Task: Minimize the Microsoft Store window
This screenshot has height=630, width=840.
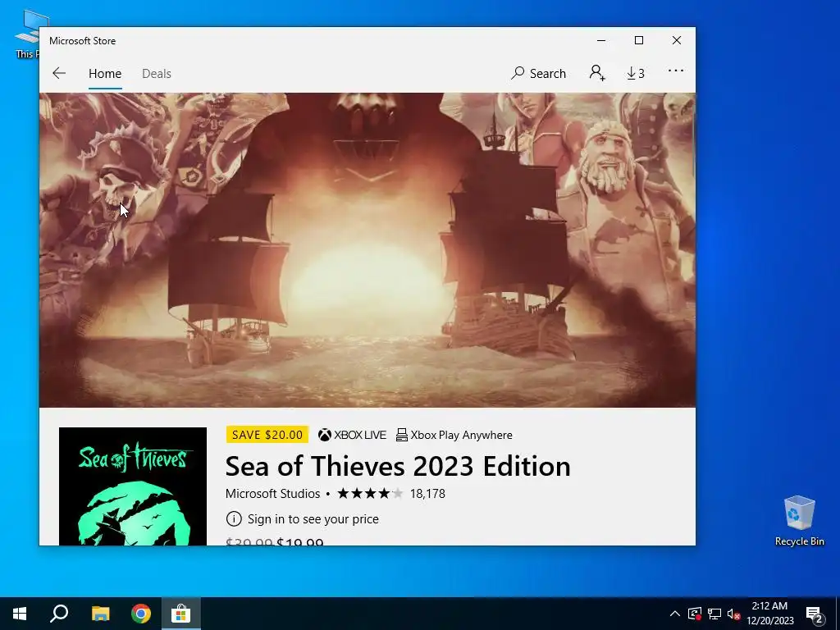Action: (x=601, y=41)
